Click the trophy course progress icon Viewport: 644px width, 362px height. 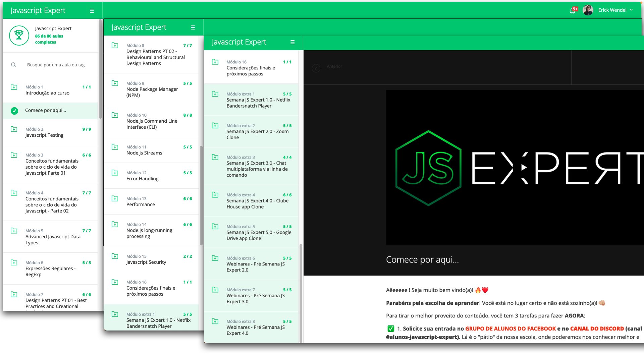click(x=19, y=35)
